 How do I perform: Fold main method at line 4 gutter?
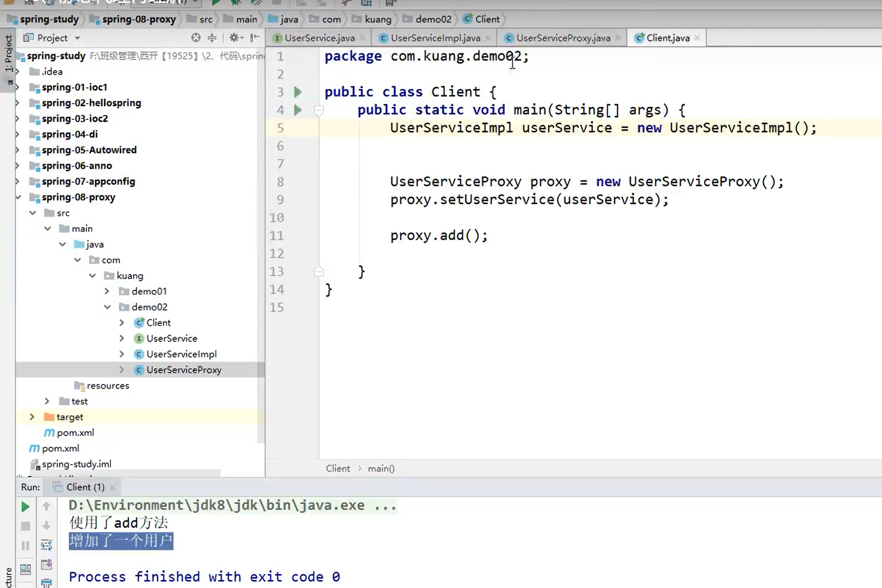318,110
